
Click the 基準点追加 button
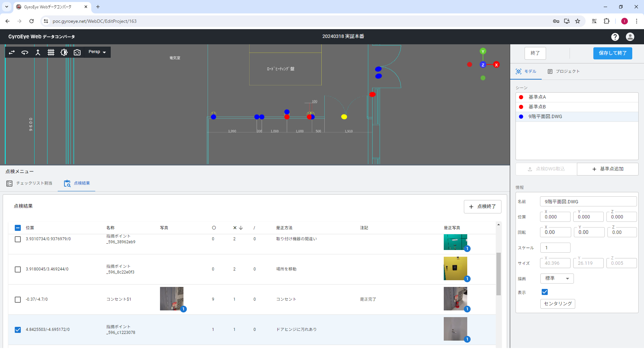click(x=607, y=169)
